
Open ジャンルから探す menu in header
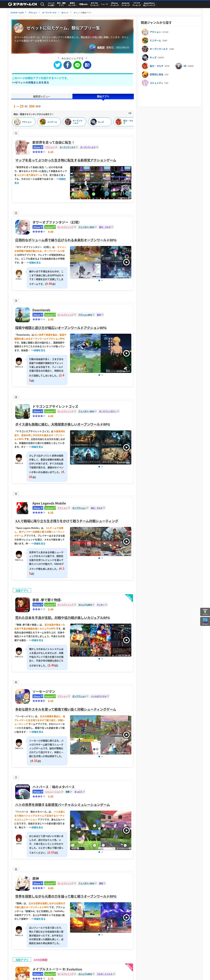coord(51,4)
